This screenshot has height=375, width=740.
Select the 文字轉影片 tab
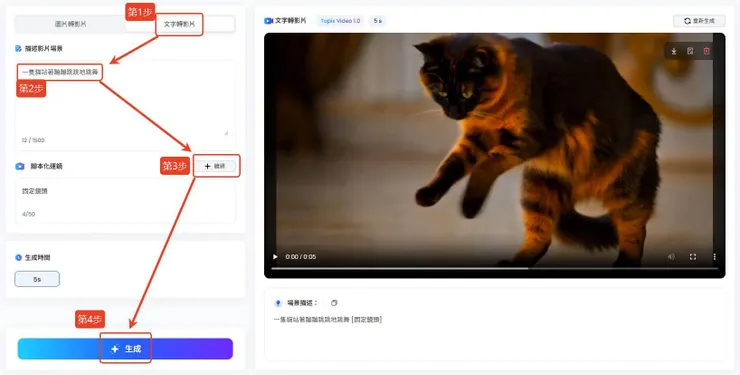[179, 24]
